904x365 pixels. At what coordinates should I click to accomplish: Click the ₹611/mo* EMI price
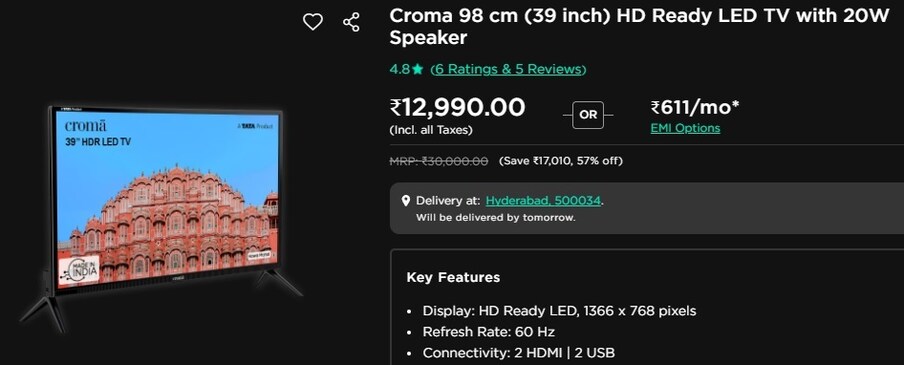point(695,107)
